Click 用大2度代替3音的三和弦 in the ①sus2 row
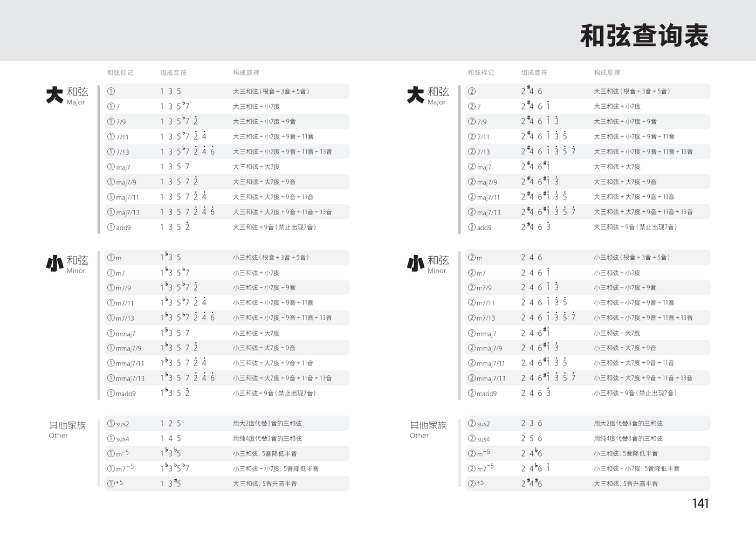756x538 pixels. point(267,424)
